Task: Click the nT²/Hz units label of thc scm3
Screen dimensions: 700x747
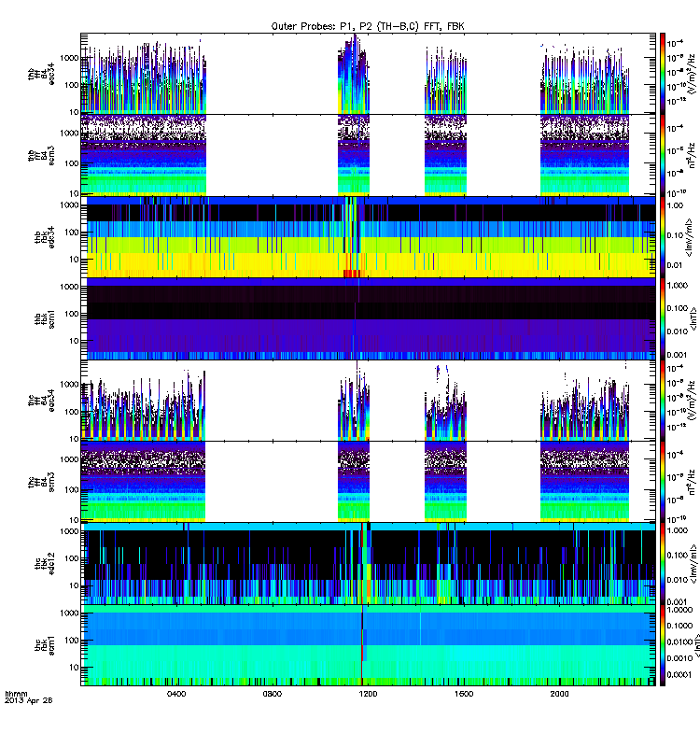Action: [x=693, y=482]
